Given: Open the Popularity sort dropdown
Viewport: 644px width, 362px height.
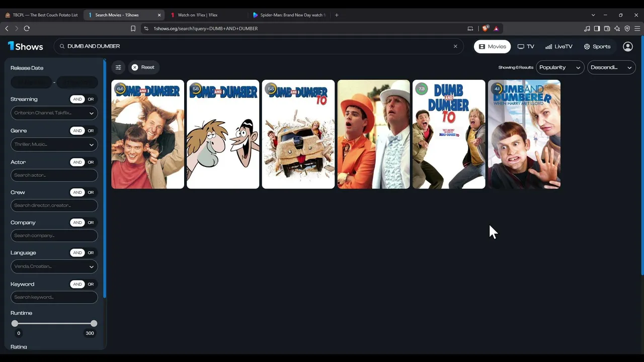Looking at the screenshot, I should (x=560, y=67).
